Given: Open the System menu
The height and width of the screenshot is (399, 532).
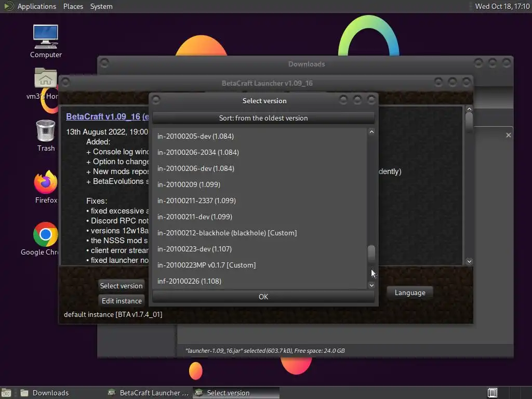Looking at the screenshot, I should 101,6.
